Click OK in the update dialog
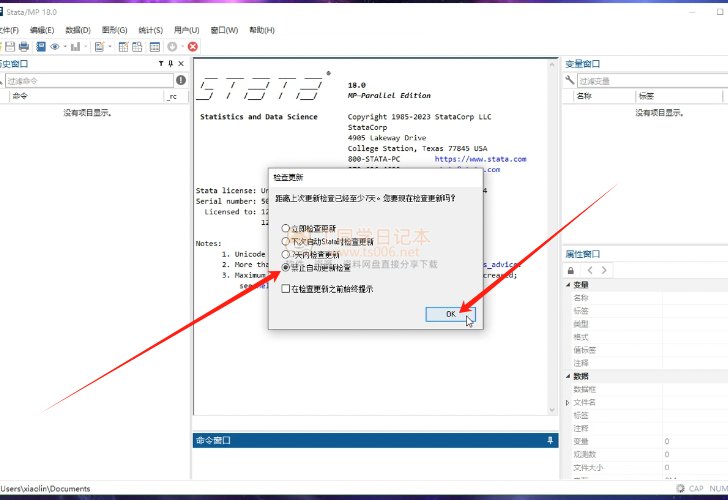This screenshot has width=728, height=500. [x=450, y=314]
